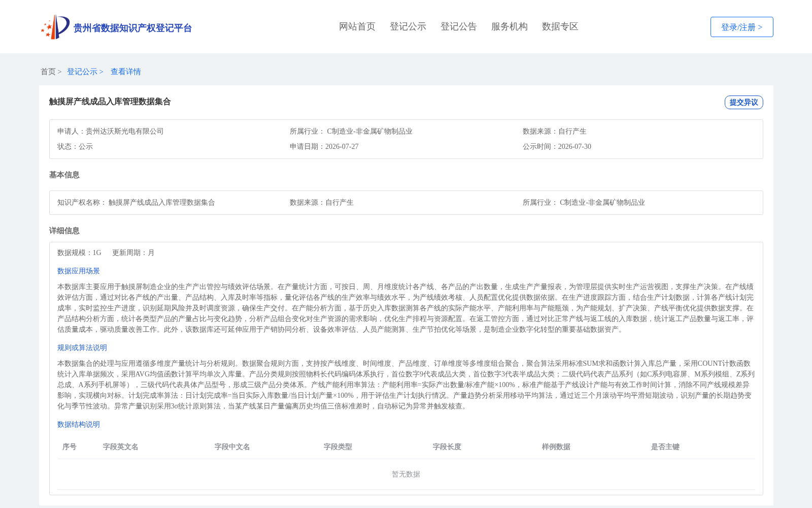Click 查看详情 breadcrumb
Image resolution: width=812 pixels, height=508 pixels.
coord(126,72)
